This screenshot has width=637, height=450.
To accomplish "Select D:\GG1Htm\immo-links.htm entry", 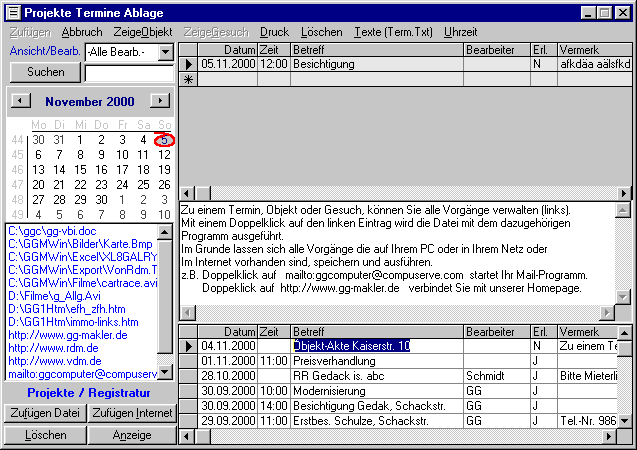I will 73,322.
